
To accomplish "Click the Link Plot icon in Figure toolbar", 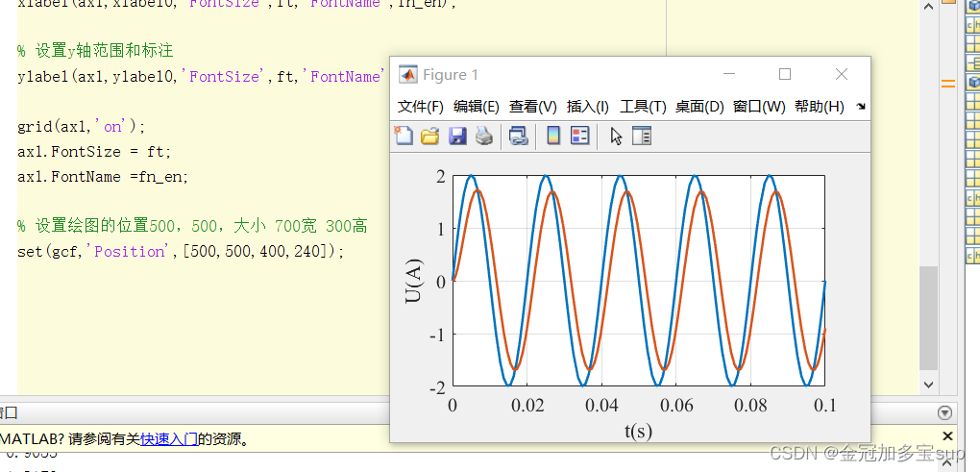I will click(x=518, y=136).
